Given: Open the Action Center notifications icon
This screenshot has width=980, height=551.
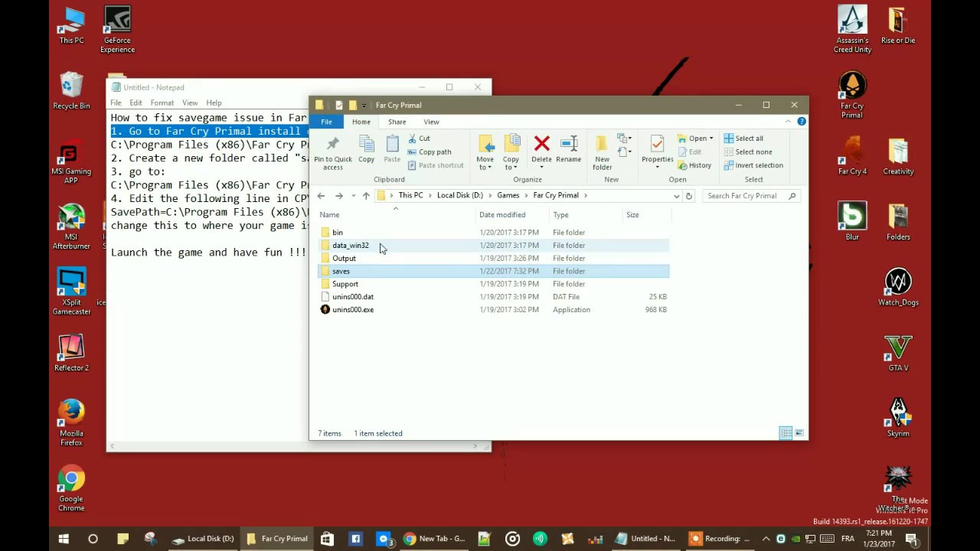Looking at the screenshot, I should point(912,539).
